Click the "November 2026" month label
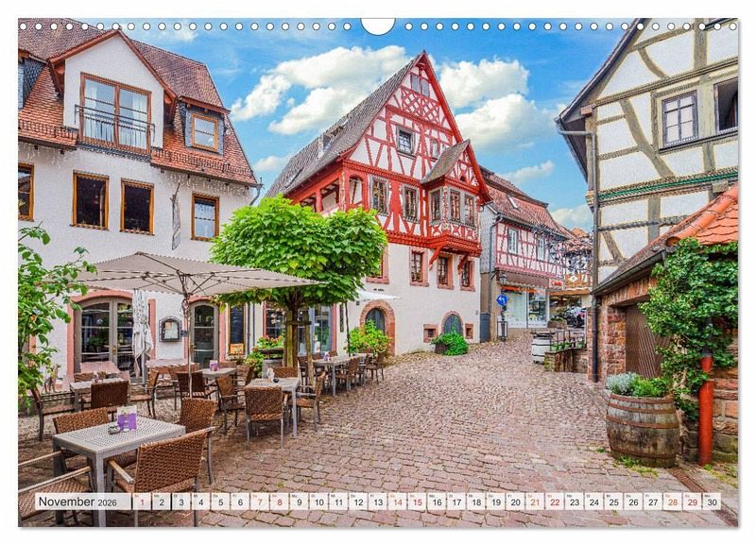 [77, 502]
